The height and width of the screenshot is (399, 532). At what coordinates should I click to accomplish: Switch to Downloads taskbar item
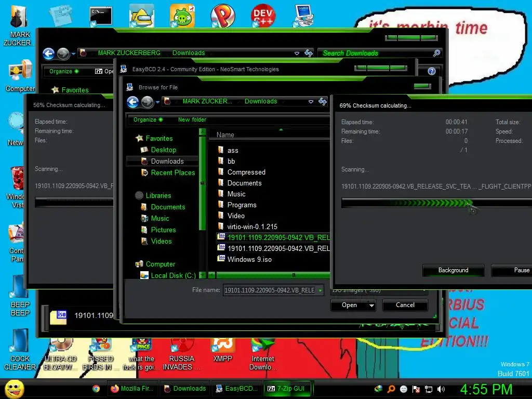[x=185, y=389]
